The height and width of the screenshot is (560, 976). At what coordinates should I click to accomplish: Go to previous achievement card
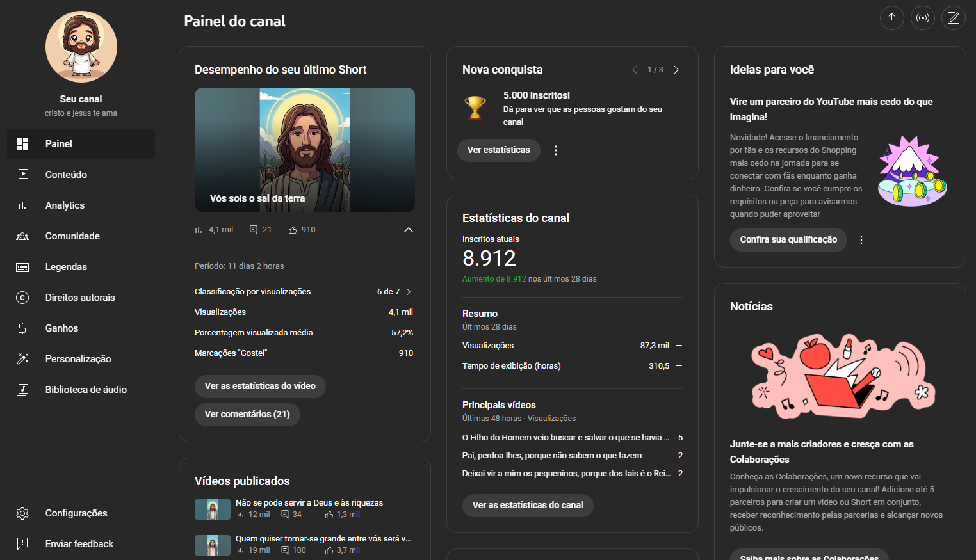pyautogui.click(x=635, y=70)
